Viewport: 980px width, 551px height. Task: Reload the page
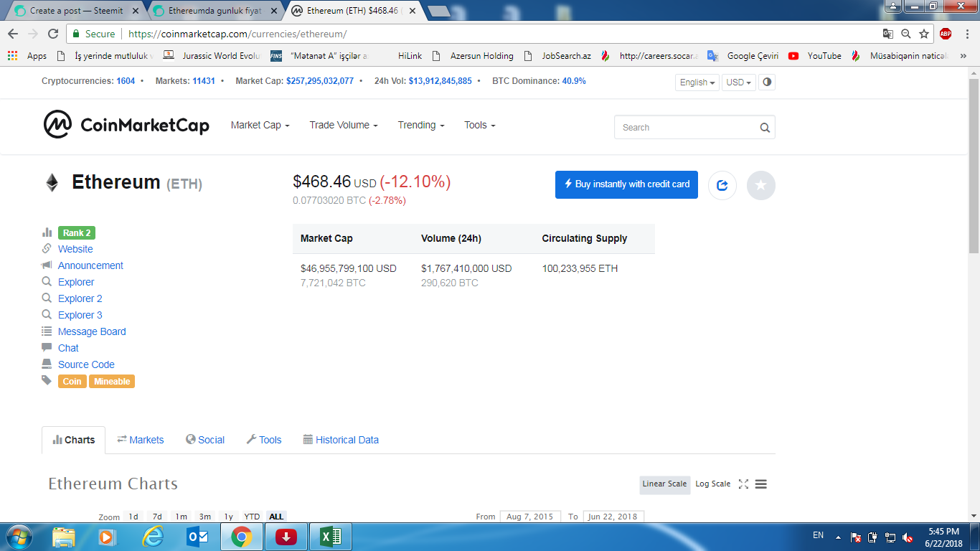coord(53,34)
